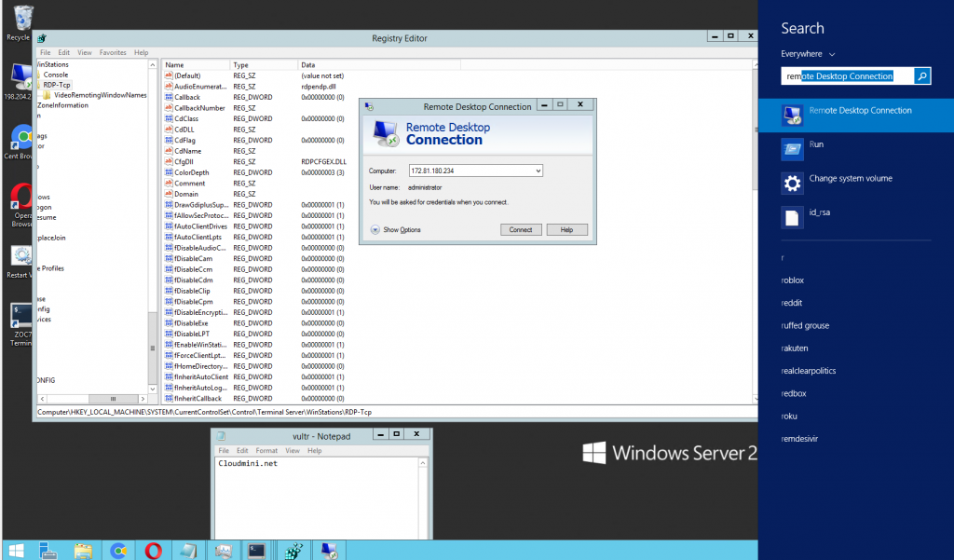Open File Explorer from the taskbar
The image size is (954, 560).
82,550
